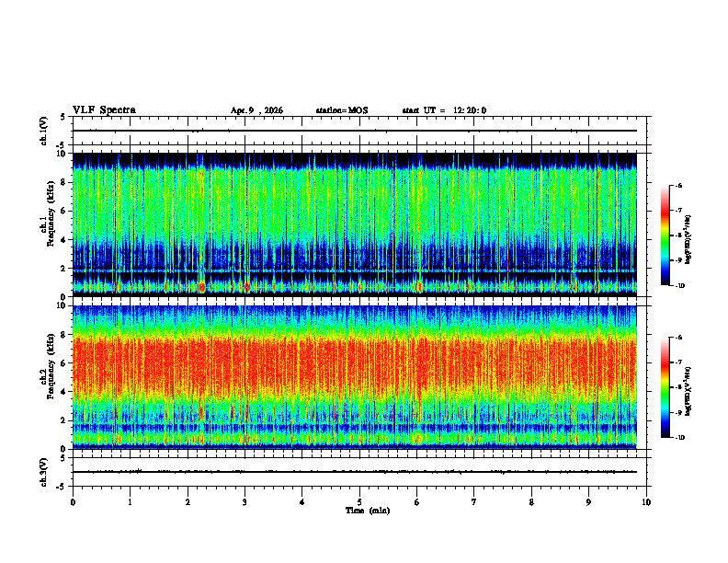Click the "start UT = 12:20: 0" text
728x563 pixels.
click(444, 110)
